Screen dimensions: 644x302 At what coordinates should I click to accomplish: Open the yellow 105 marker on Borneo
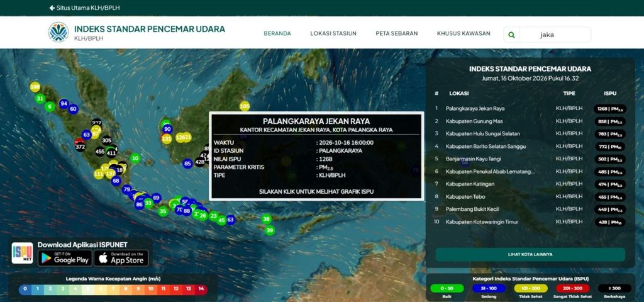click(245, 106)
